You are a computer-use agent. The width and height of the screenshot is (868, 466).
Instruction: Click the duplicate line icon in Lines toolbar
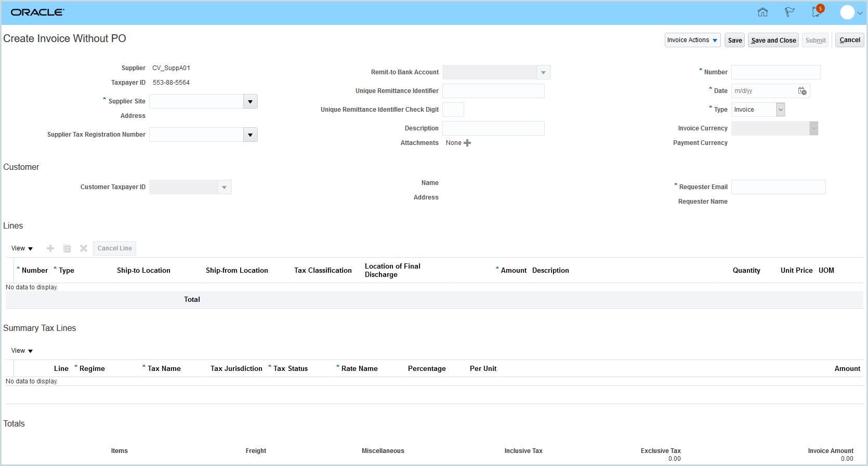[67, 248]
